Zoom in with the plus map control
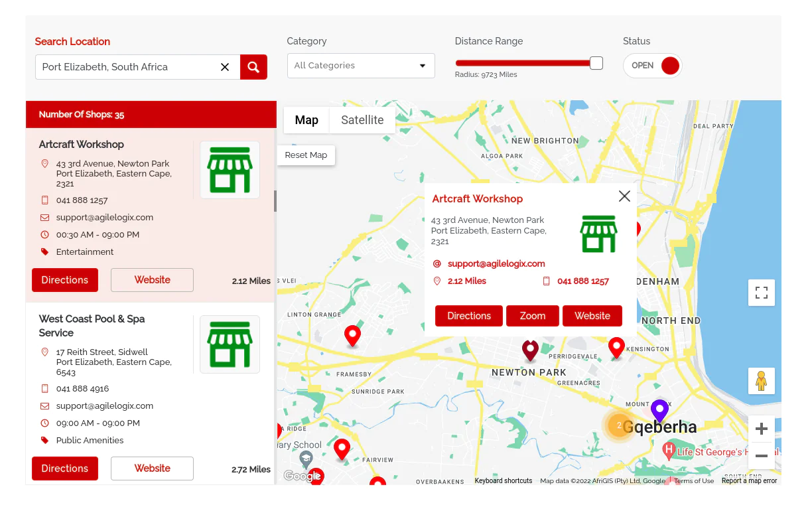 761,429
